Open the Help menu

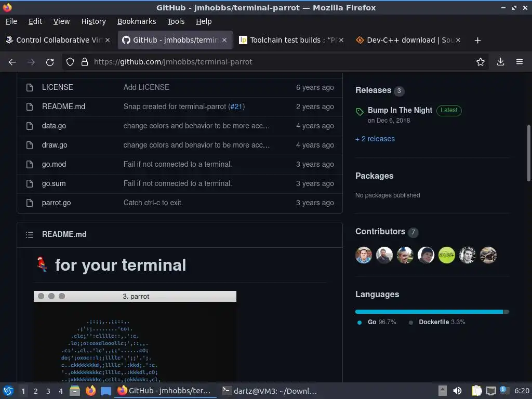(204, 21)
